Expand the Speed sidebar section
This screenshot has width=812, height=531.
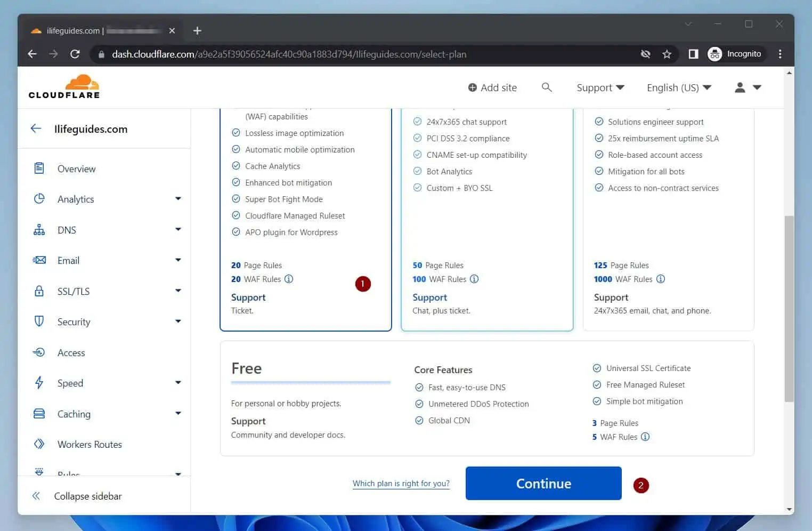(178, 383)
